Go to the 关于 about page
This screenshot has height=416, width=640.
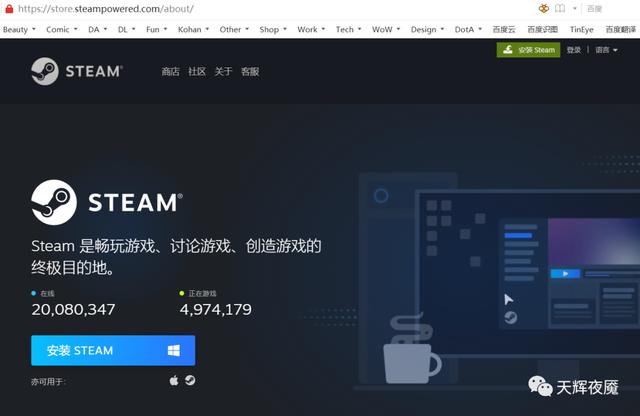(223, 71)
